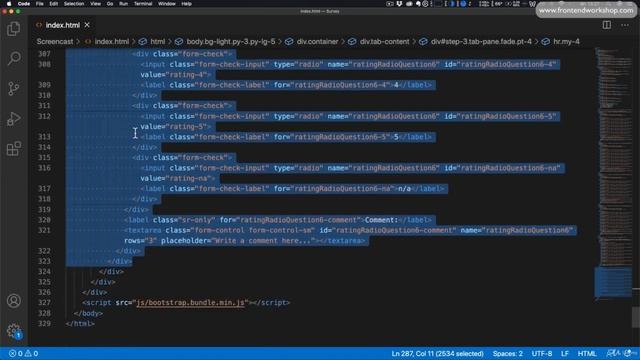Click the body.bg-light breadcrumb
The height and width of the screenshot is (360, 640).
(231, 42)
